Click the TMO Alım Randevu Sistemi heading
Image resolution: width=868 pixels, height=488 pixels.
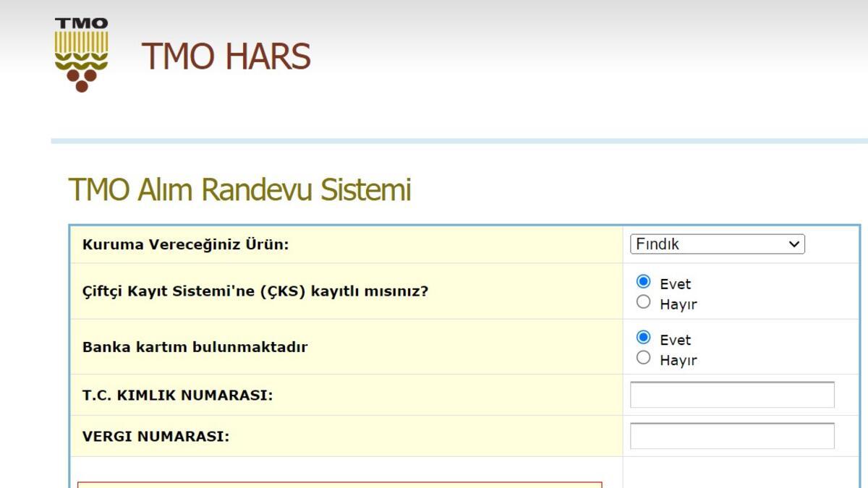[239, 189]
